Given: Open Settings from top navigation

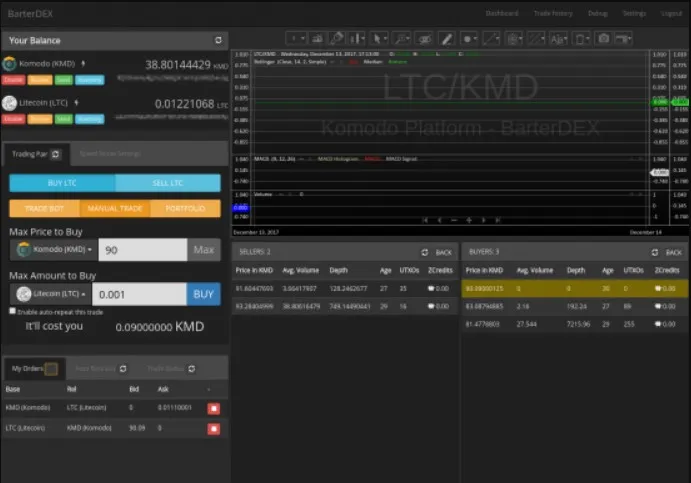Looking at the screenshot, I should [x=634, y=13].
